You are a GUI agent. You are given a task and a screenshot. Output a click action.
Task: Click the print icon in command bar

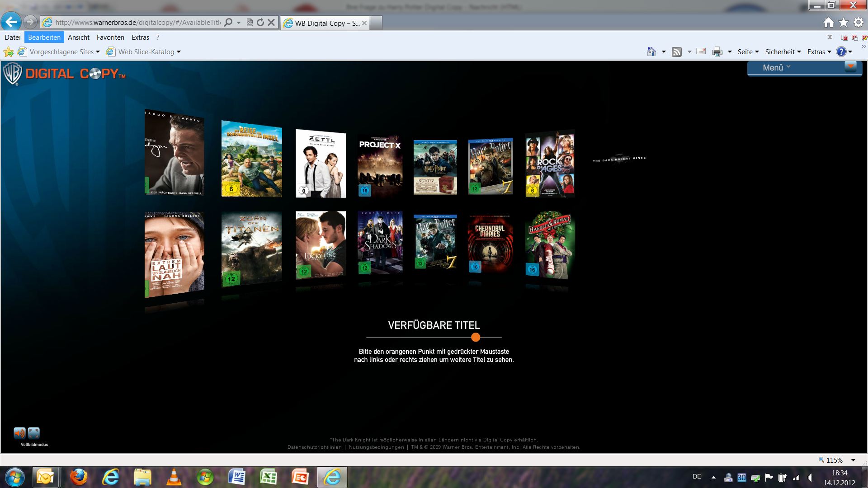pos(717,52)
